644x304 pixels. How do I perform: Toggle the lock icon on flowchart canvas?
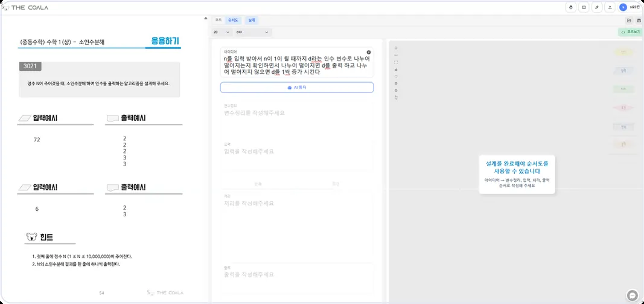396,69
